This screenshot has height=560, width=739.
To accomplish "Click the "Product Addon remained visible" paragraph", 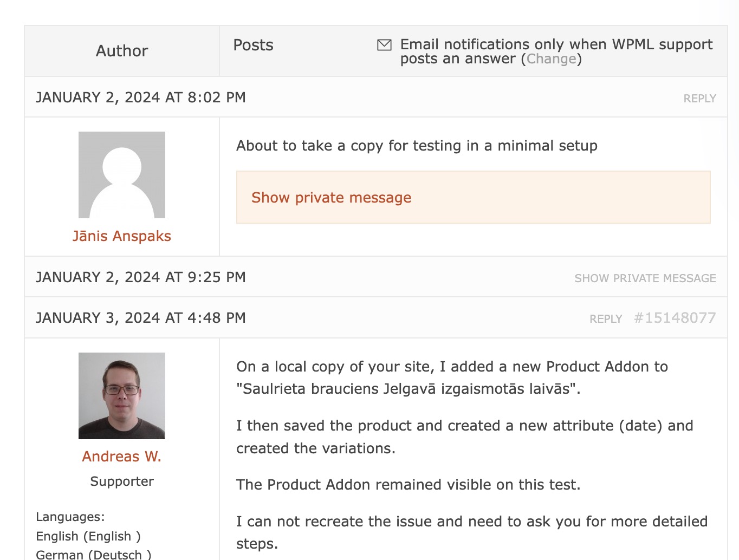I will (408, 485).
